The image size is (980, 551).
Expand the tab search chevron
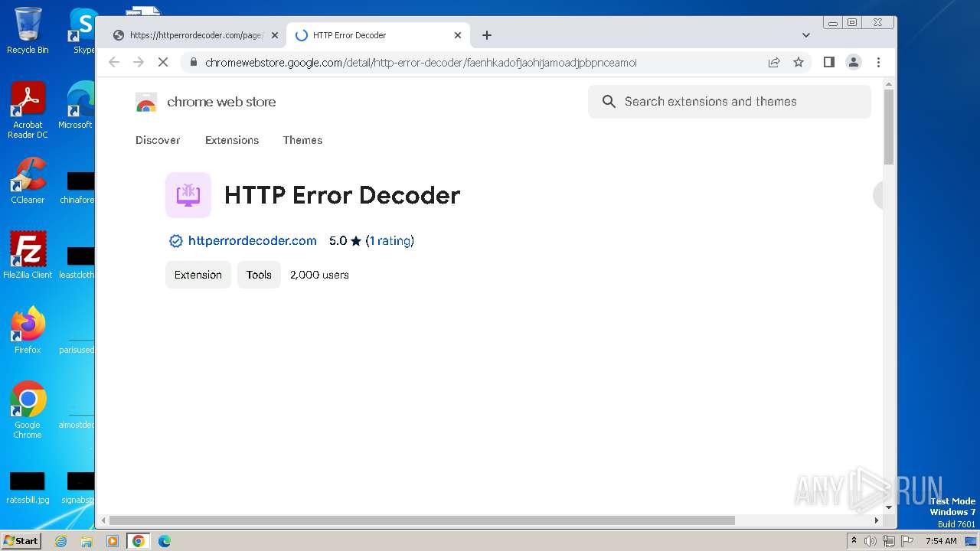(805, 35)
